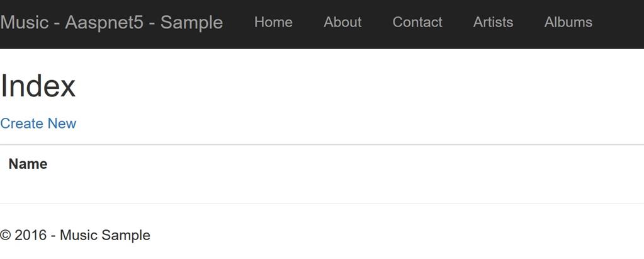Click the Music - Aaspnet5 - Sample brand link
644x259 pixels.
click(111, 23)
